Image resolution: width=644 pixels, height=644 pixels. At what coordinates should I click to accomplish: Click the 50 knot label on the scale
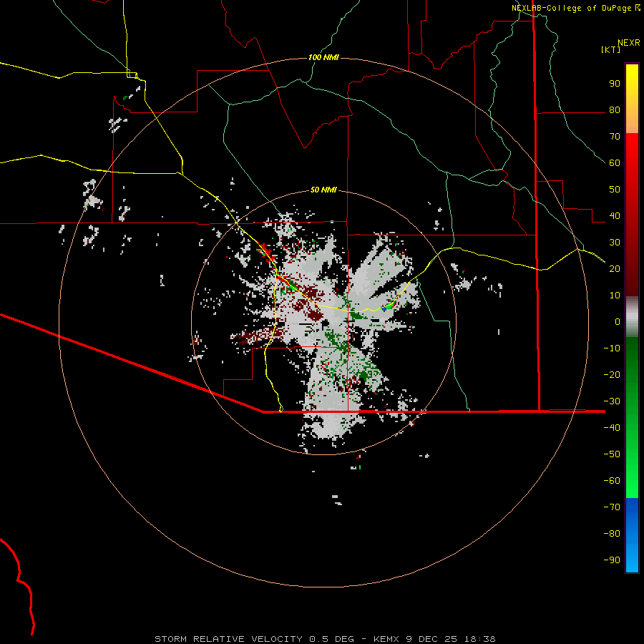615,190
